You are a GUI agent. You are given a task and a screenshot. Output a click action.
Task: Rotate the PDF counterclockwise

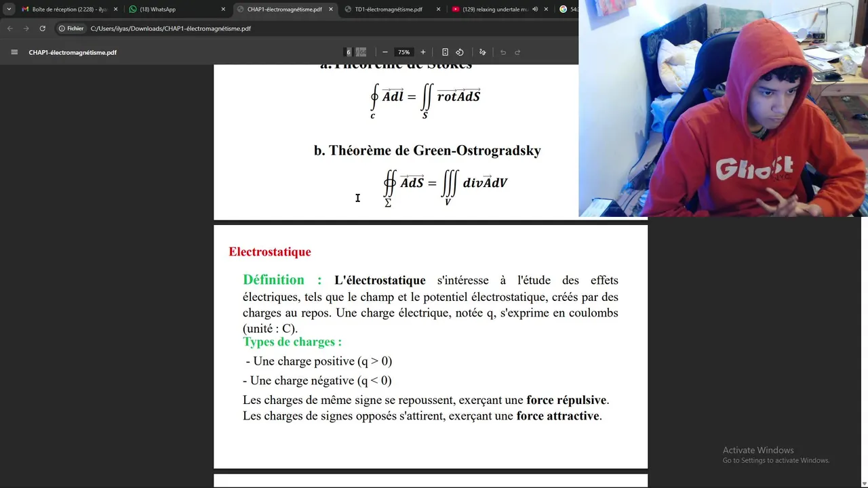pos(460,52)
